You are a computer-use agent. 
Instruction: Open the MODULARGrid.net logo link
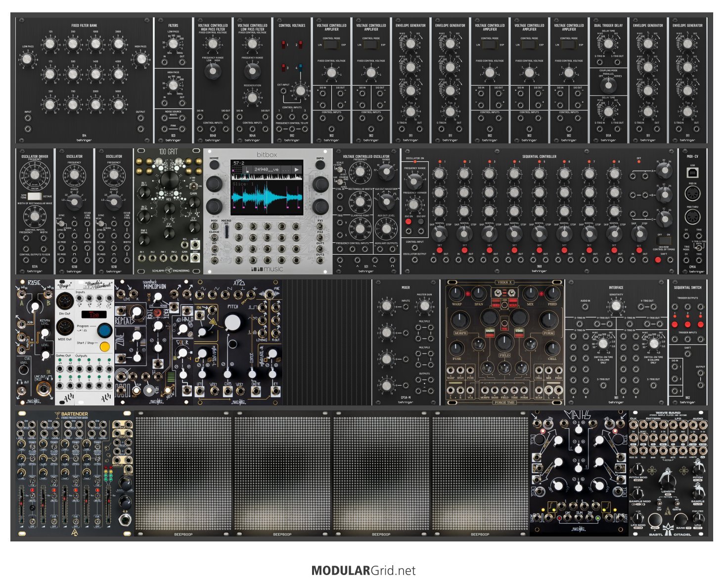pyautogui.click(x=364, y=571)
